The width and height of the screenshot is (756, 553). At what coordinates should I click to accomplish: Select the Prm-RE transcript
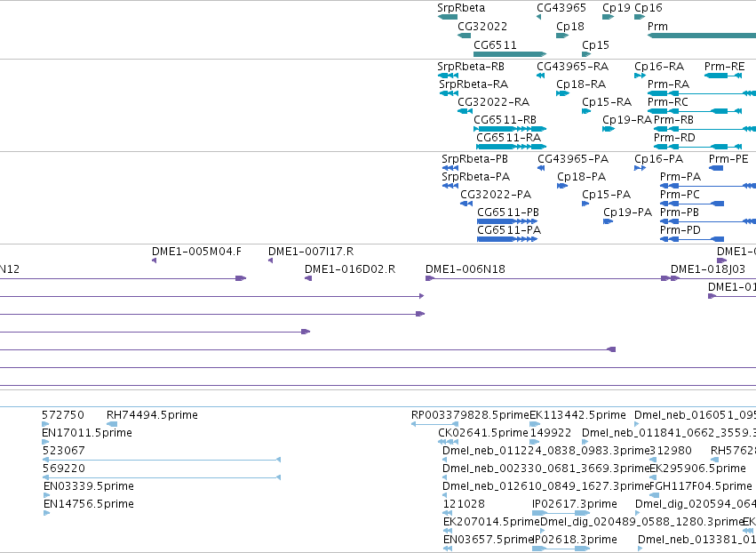click(723, 76)
